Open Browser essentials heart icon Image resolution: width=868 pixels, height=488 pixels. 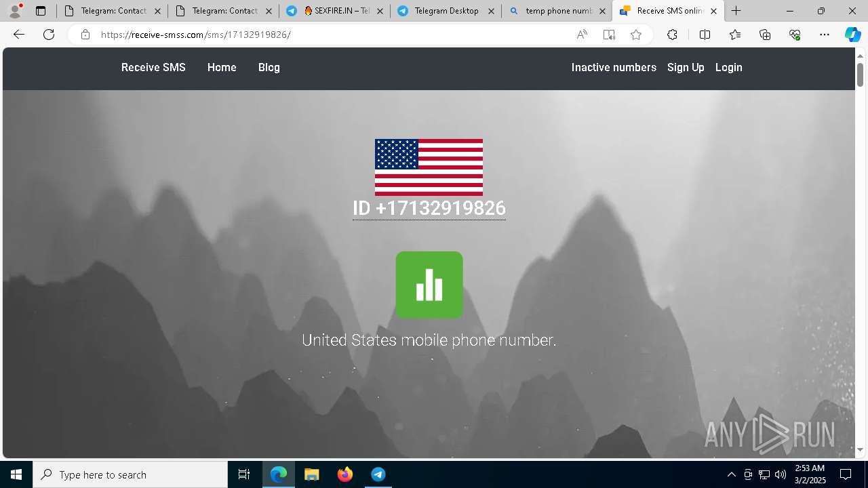coord(795,35)
